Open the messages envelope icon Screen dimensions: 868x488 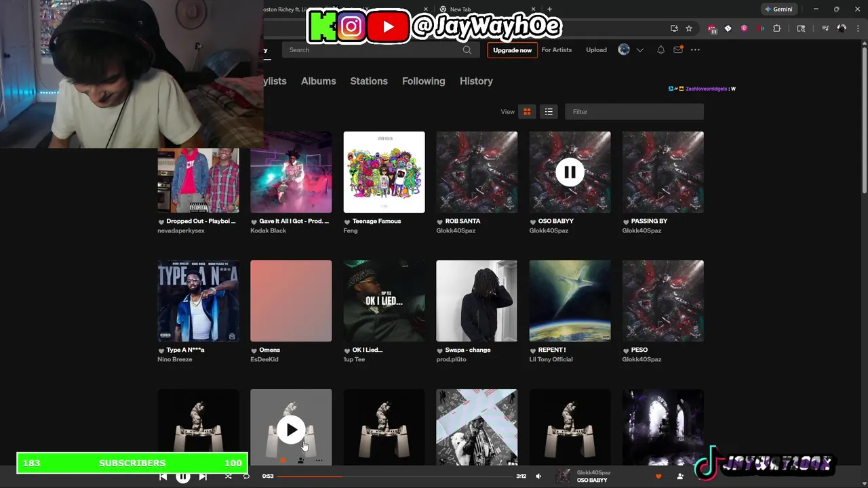(x=678, y=49)
